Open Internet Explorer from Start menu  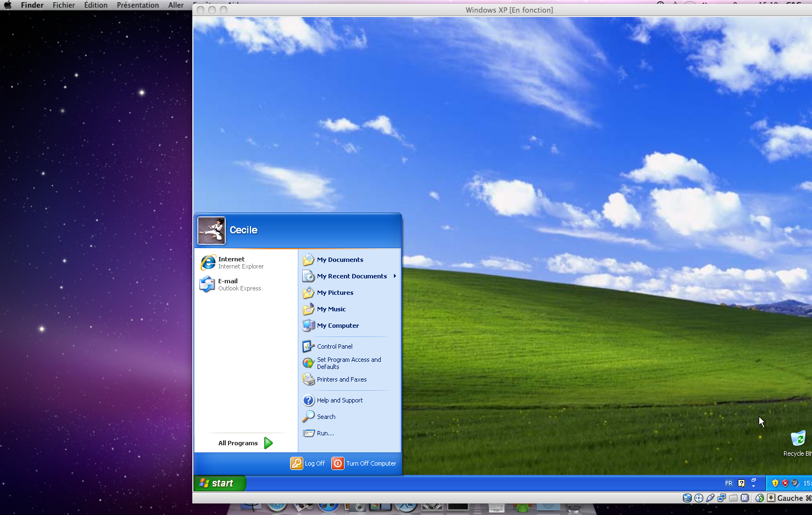pyautogui.click(x=231, y=262)
